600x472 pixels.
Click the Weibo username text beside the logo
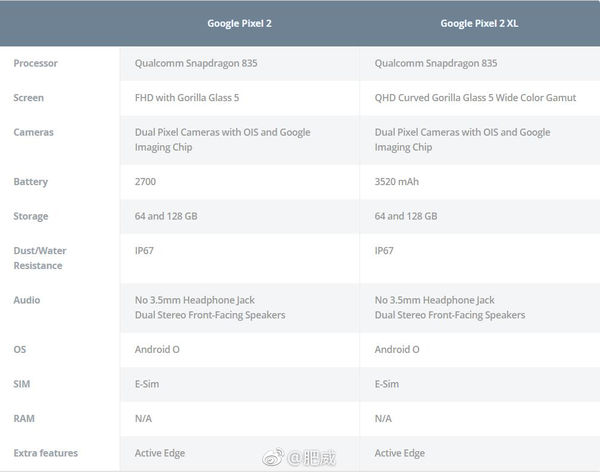[x=312, y=458]
